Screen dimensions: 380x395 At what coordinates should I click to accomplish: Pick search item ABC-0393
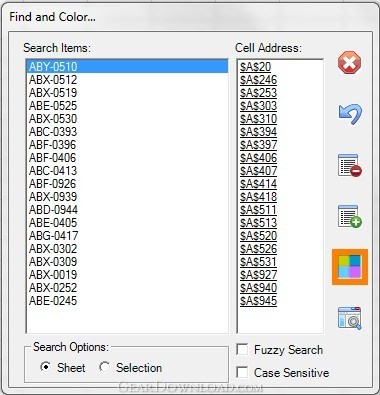(127, 131)
